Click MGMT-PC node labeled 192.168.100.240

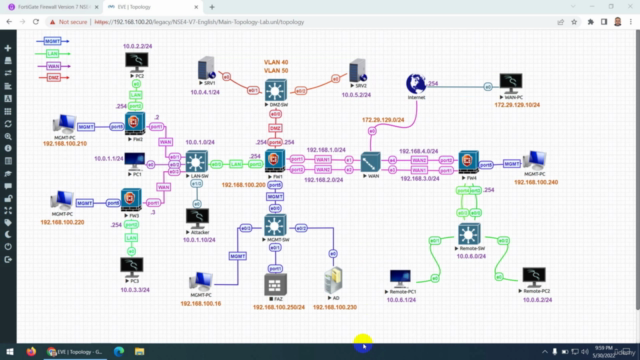click(535, 161)
